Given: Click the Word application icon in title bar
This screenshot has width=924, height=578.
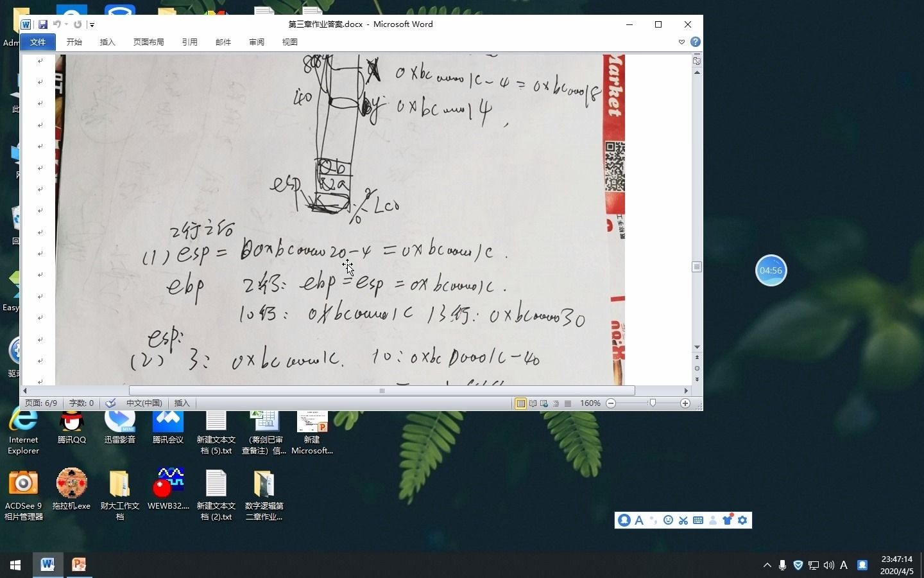Looking at the screenshot, I should [26, 24].
